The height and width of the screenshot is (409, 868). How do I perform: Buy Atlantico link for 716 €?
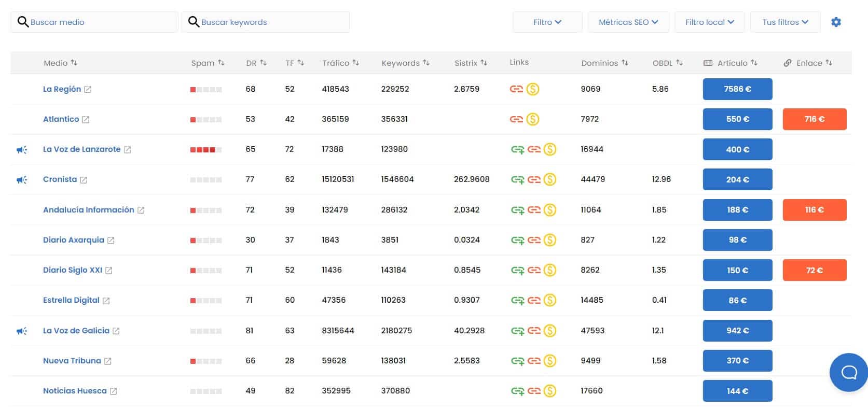(x=815, y=119)
